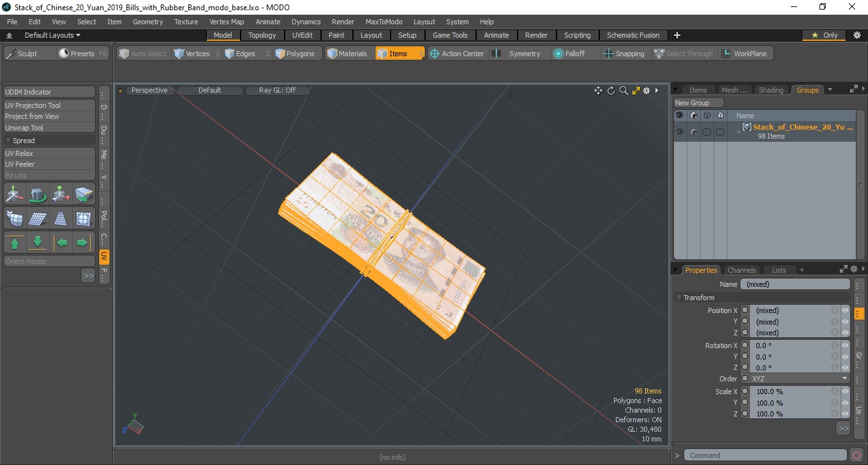
Task: Click the Rotation Z value slider arrows
Action: 845,368
